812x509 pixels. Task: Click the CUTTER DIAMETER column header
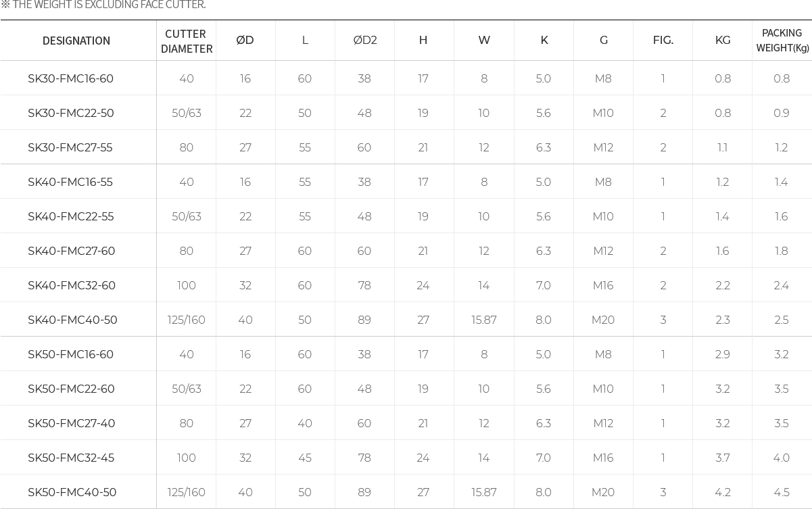point(187,41)
